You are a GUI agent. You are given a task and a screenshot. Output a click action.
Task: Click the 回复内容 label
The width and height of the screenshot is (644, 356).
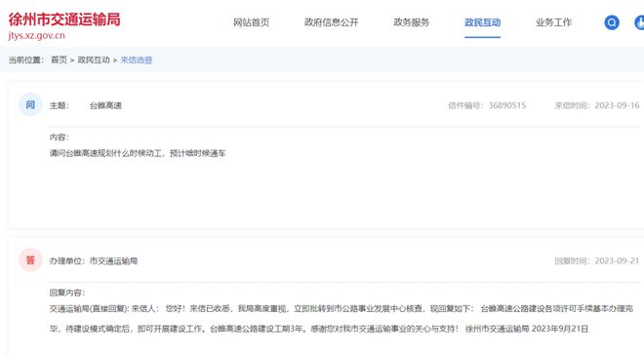pos(67,293)
